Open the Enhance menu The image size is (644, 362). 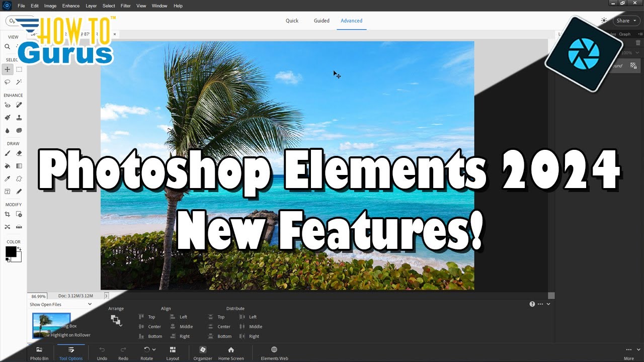pyautogui.click(x=71, y=6)
